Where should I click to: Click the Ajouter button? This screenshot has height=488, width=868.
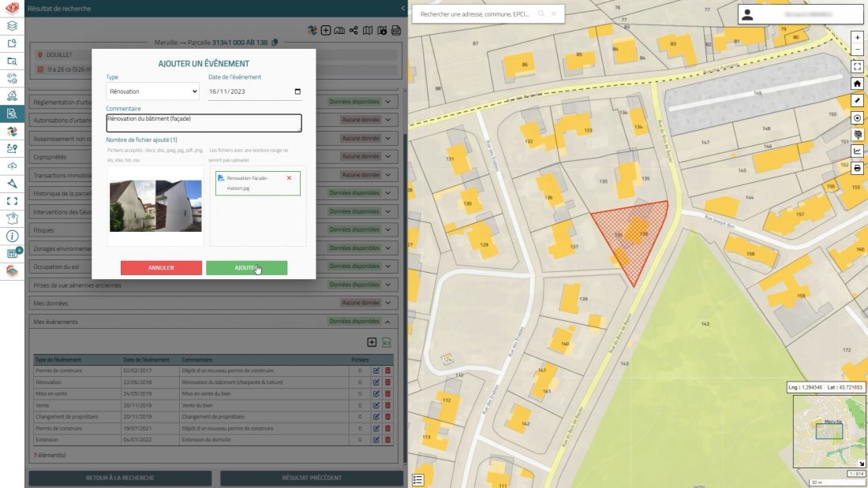coord(246,268)
